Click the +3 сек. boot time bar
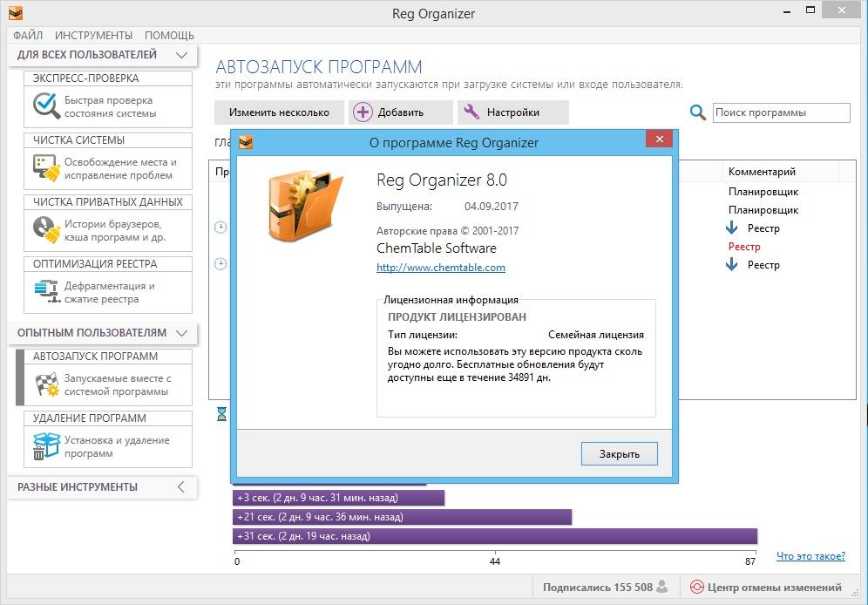Screen dimensions: 868x605 [x=338, y=498]
